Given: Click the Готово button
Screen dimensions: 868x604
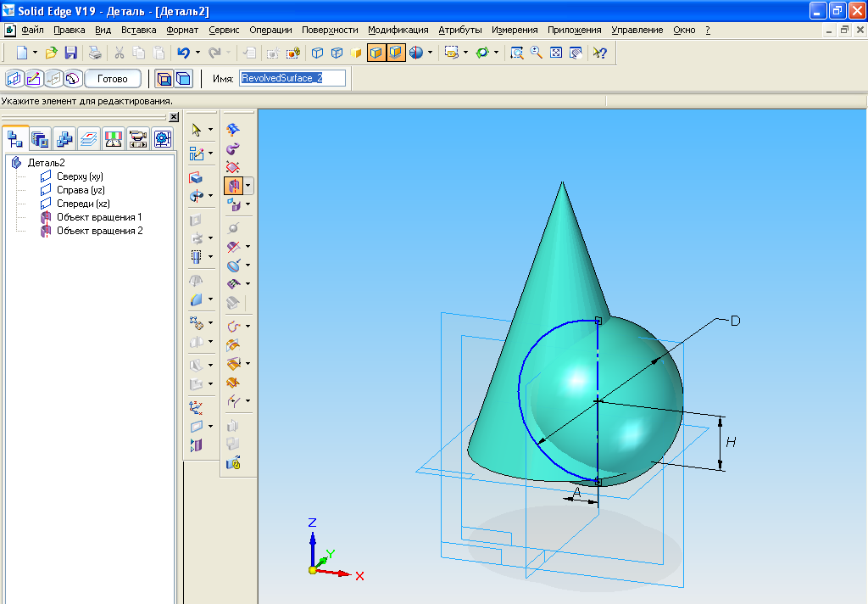Looking at the screenshot, I should point(112,79).
